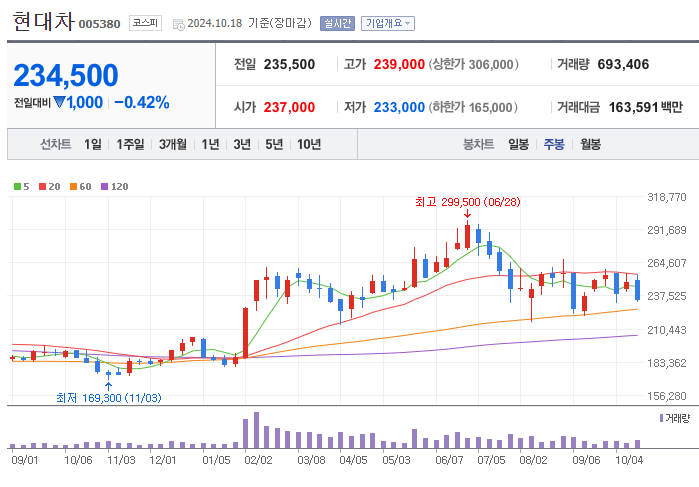The width and height of the screenshot is (699, 487).
Task: Click the 10/04 date axis label
Action: point(629,460)
